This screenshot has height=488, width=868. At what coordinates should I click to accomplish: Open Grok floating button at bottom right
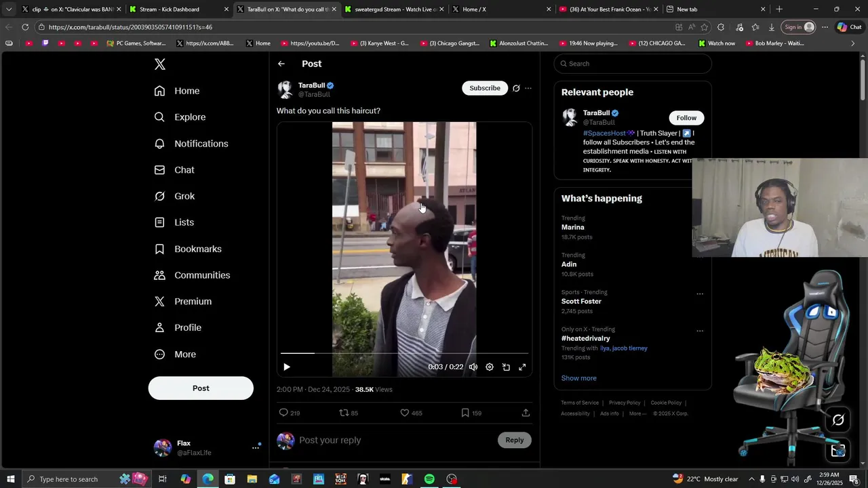point(838,421)
